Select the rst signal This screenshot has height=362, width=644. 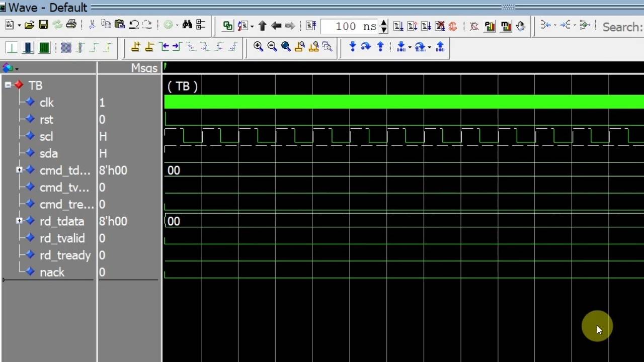click(46, 120)
